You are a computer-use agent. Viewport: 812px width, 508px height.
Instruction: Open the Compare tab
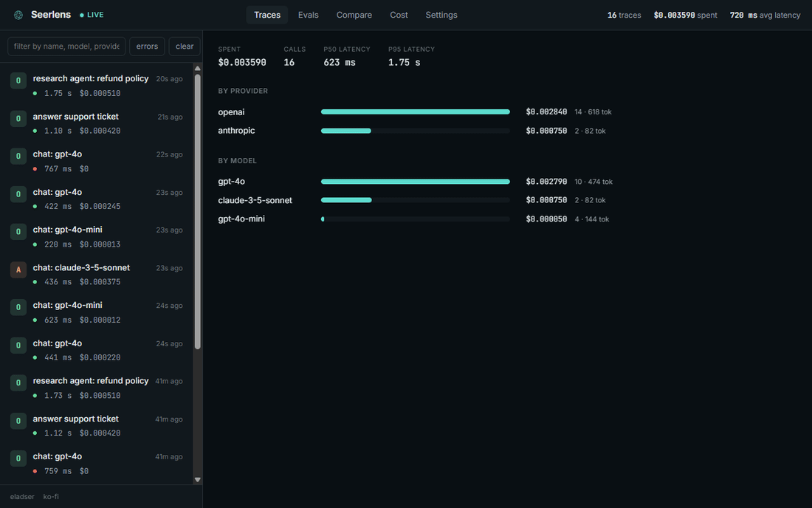[x=354, y=15]
